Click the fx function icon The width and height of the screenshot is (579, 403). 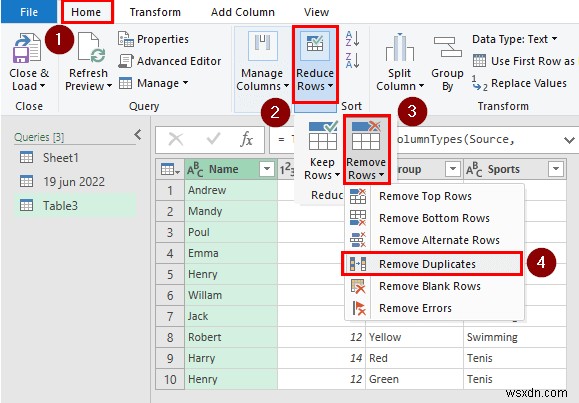(x=246, y=140)
